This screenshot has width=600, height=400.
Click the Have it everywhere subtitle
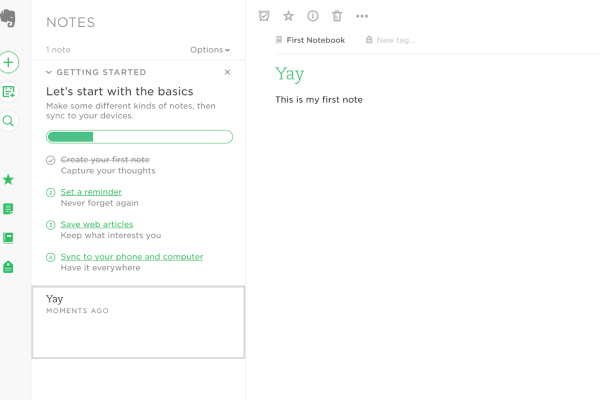(100, 268)
